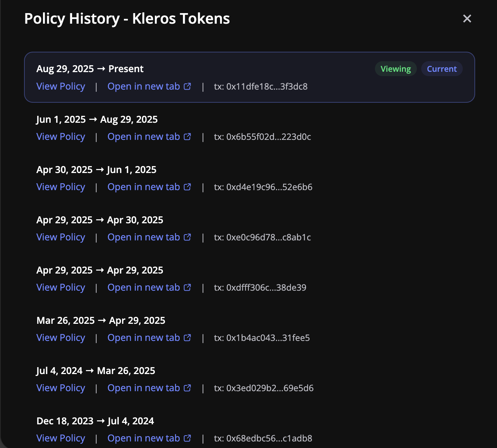The height and width of the screenshot is (448, 497).
Task: Click external-link icon beside tx 0xdfff306c
Action: (x=187, y=287)
